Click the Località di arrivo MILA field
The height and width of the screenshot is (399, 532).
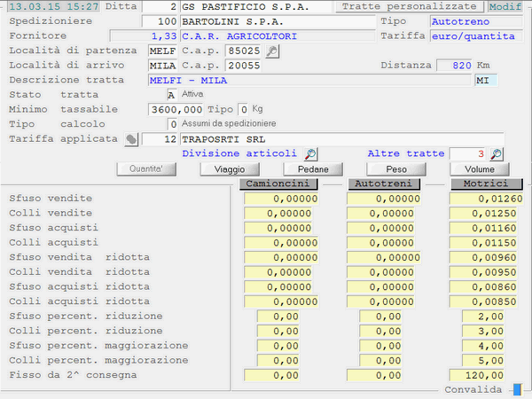point(162,66)
